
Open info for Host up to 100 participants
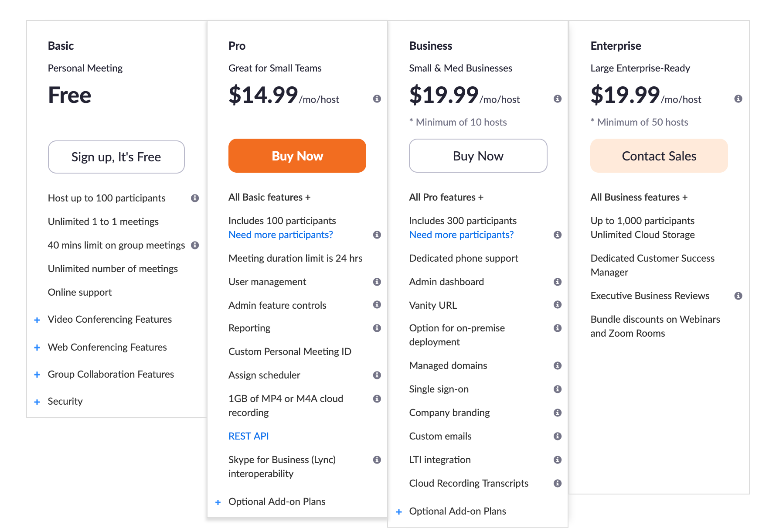(x=195, y=198)
